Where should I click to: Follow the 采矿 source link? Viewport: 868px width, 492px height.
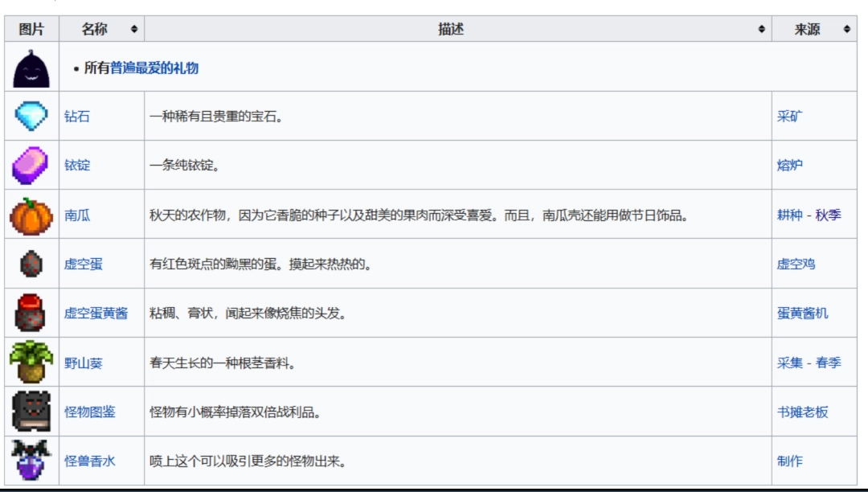789,117
